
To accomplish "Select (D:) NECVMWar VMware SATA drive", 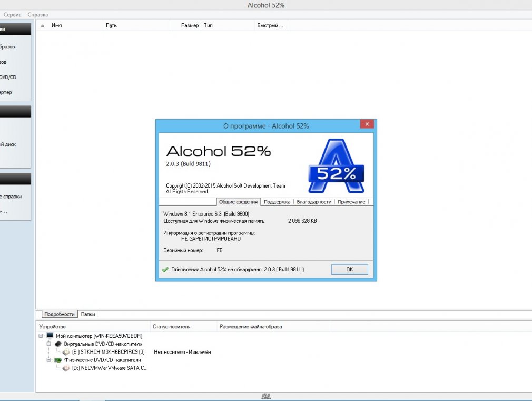I will pos(110,368).
